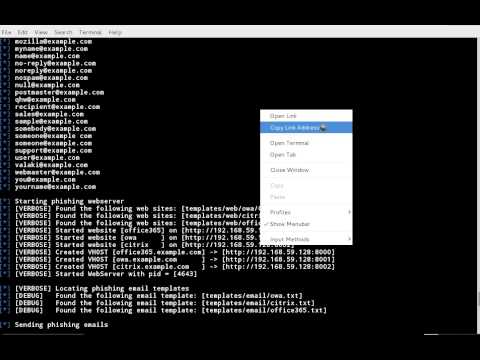480x360 pixels.
Task: Click the http://192.168.59.128:8001 VHOST link
Action: (278, 260)
